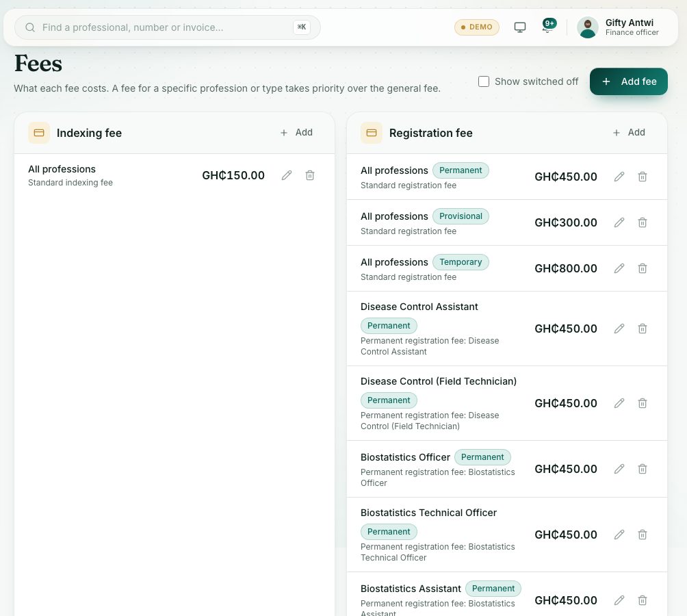
Task: Click the Temporary tag
Action: coord(461,262)
